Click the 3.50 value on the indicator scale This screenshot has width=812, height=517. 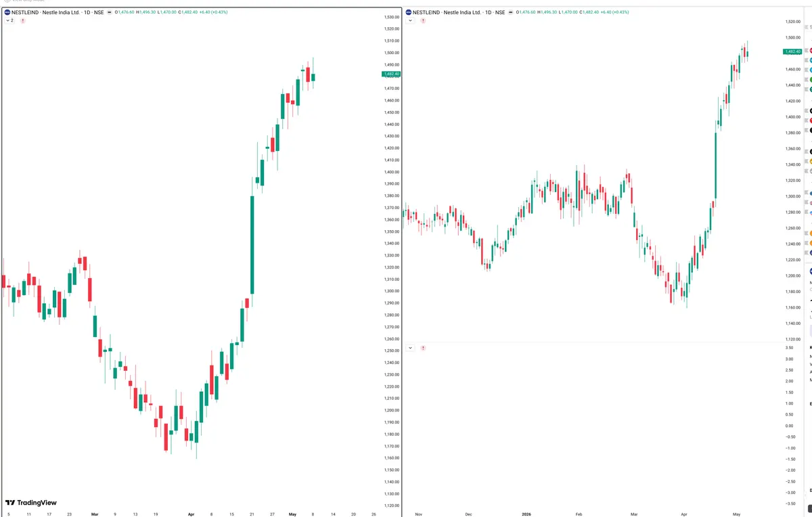[x=789, y=348]
